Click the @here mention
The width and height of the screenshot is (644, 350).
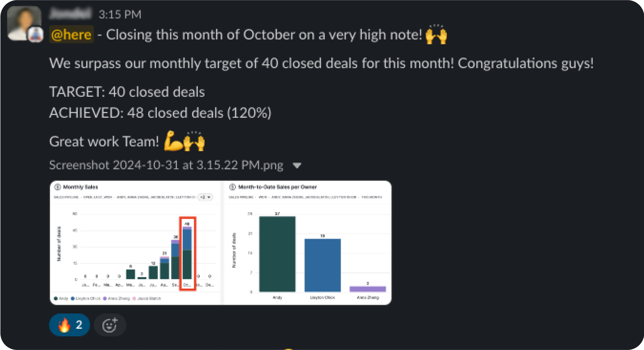71,34
